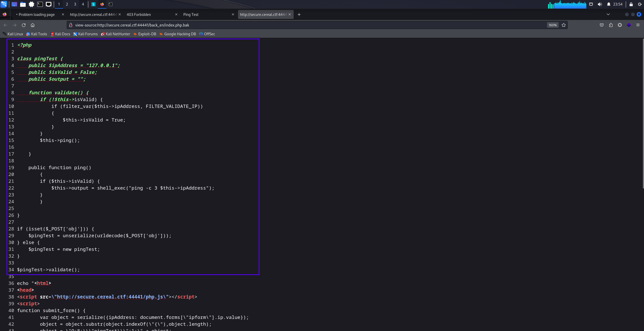Open the Extensions panel
644x331 pixels.
coord(611,25)
